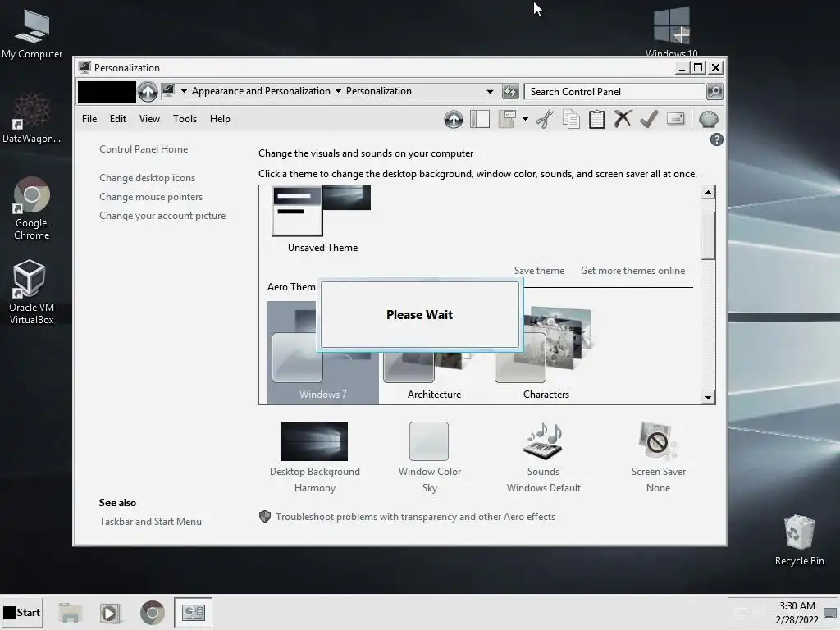Go to Control Panel Home
Viewport: 840px width, 630px height.
point(144,149)
